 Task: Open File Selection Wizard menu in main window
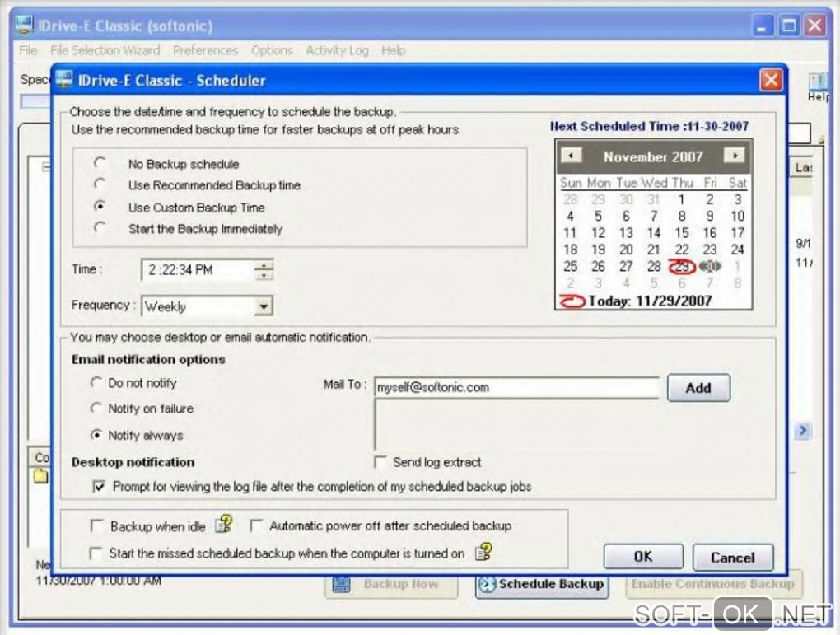coord(105,50)
